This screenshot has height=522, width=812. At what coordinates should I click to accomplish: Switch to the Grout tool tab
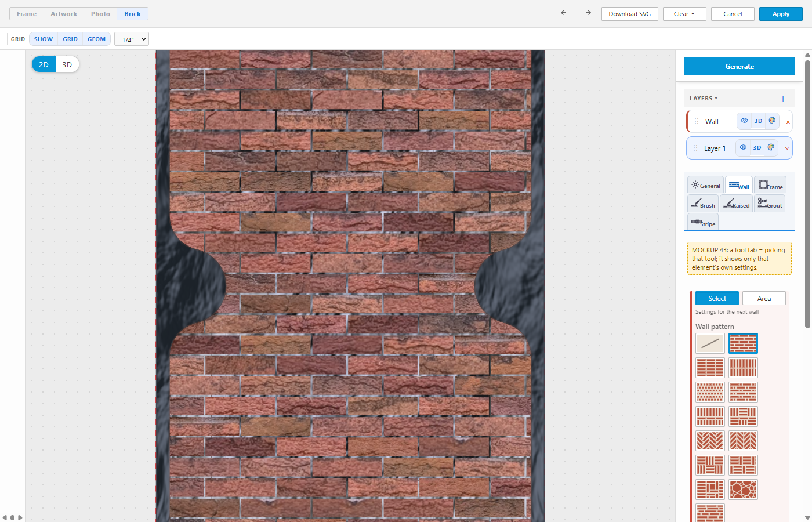point(770,204)
